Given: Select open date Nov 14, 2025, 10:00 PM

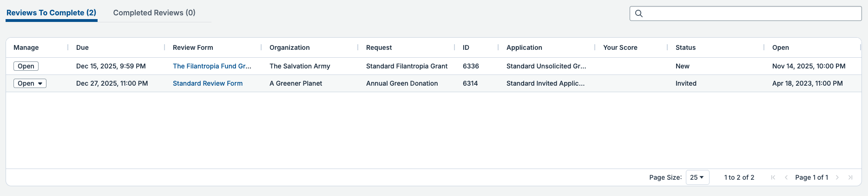Looking at the screenshot, I should click(809, 66).
